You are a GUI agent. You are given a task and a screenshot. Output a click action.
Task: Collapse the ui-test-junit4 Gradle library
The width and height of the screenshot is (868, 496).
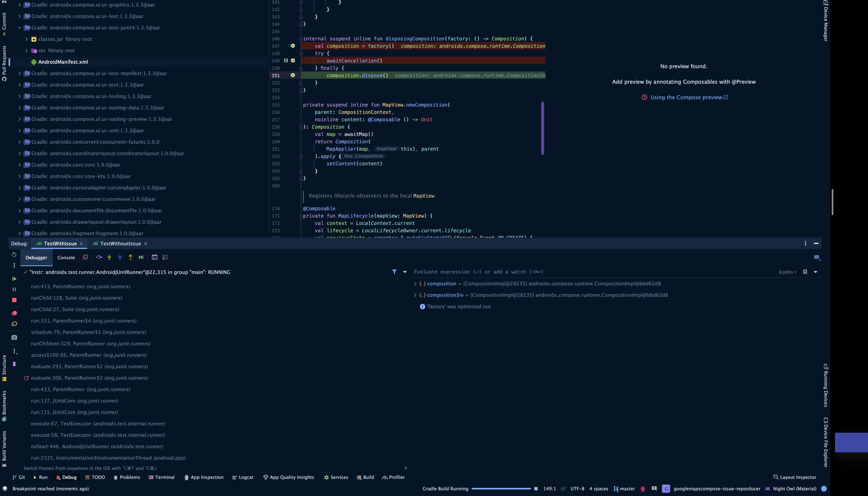coord(19,28)
